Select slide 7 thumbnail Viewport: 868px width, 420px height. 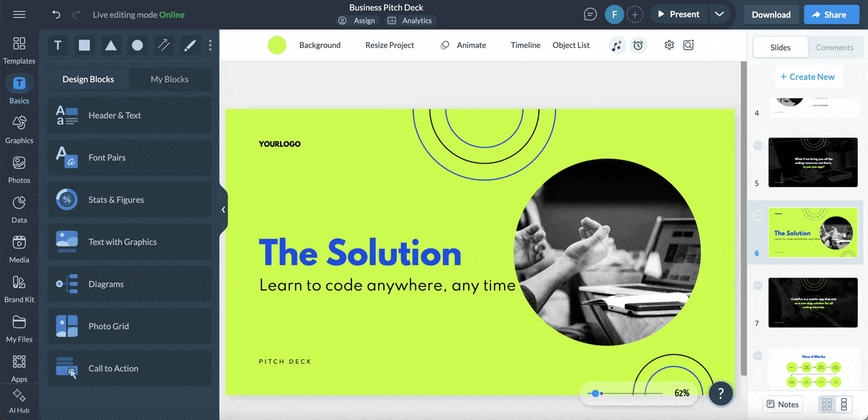pos(813,303)
